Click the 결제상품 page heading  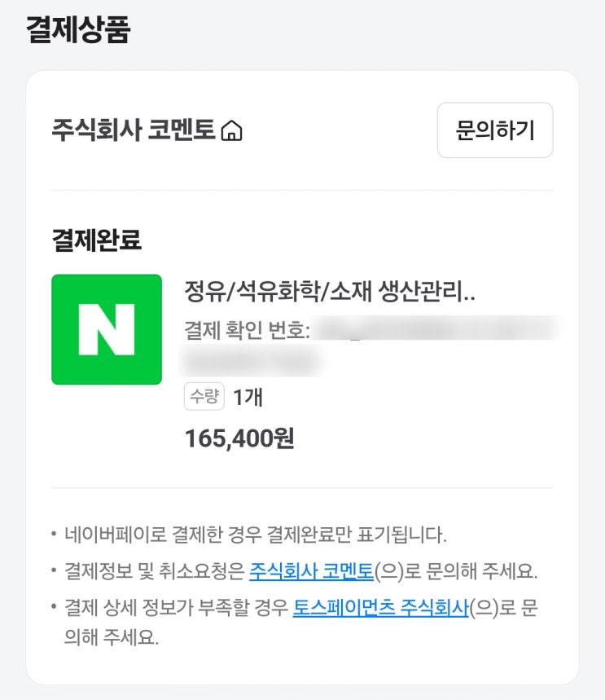[x=78, y=30]
